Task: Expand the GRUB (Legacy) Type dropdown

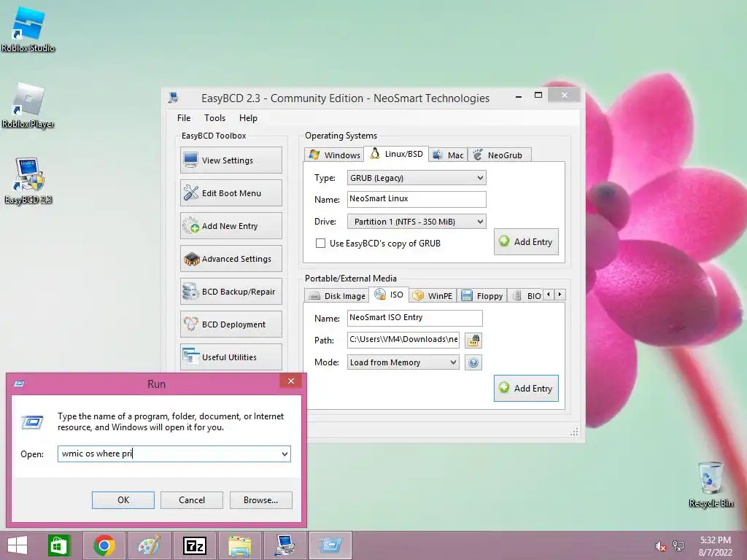Action: (x=480, y=178)
